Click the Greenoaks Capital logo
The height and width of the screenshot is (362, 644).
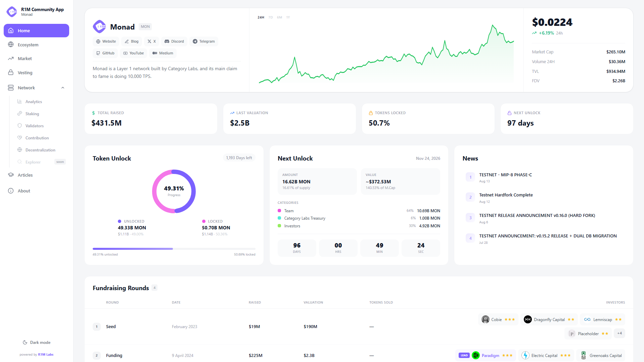(584, 355)
